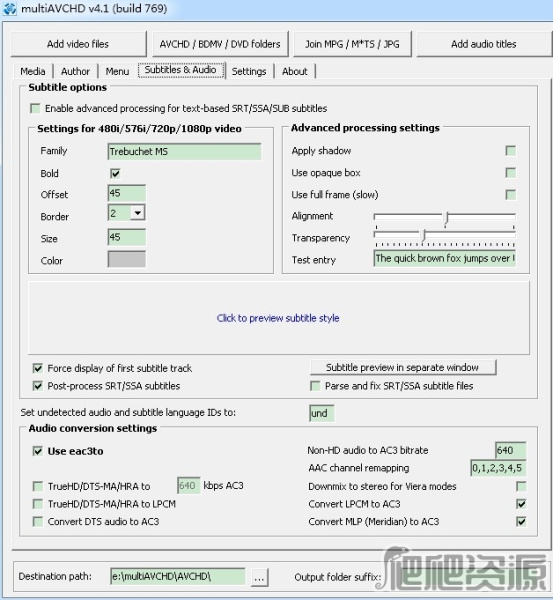Untick Post-process SRT/SSA subtitles

(x=38, y=386)
